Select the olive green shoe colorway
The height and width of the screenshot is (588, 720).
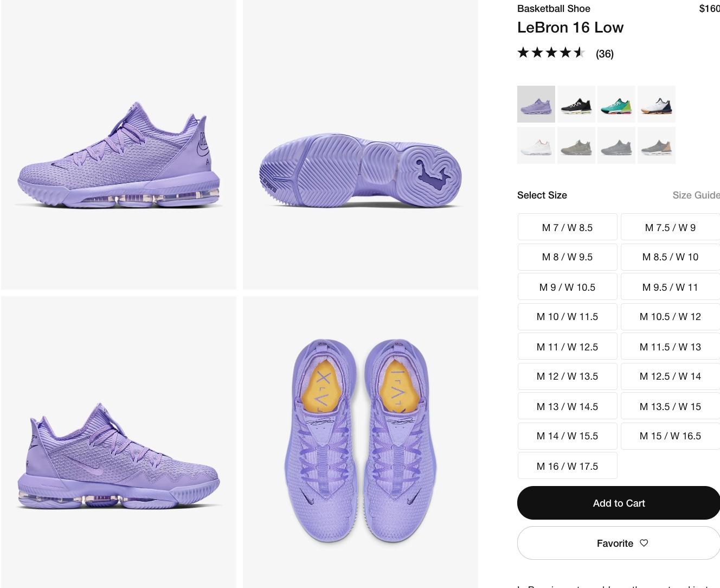tap(576, 145)
